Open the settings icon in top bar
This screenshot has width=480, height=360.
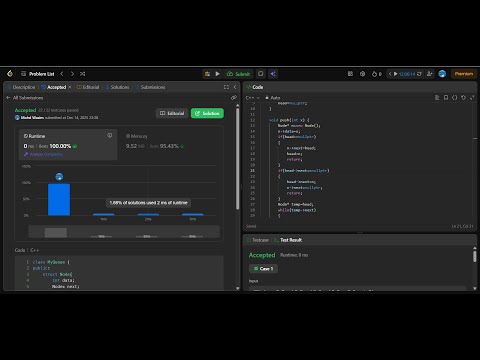(x=363, y=74)
